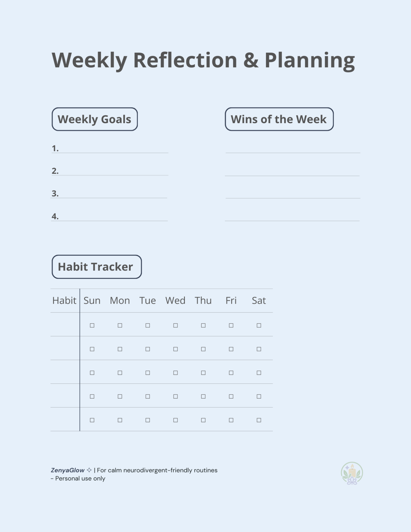The height and width of the screenshot is (532, 411).
Task: Tick the third habit's Mon checkbox
Action: 120,373
